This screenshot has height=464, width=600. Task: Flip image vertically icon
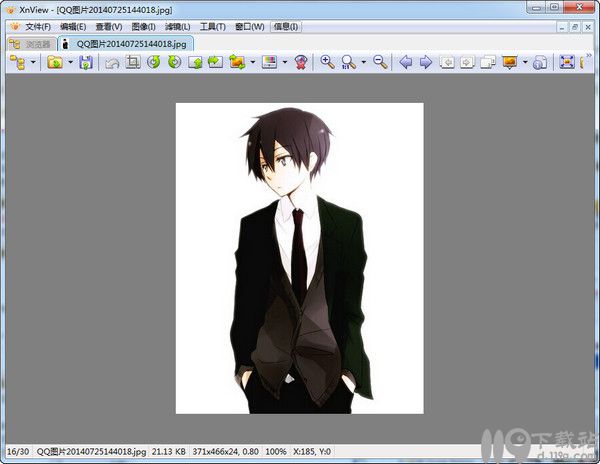195,62
